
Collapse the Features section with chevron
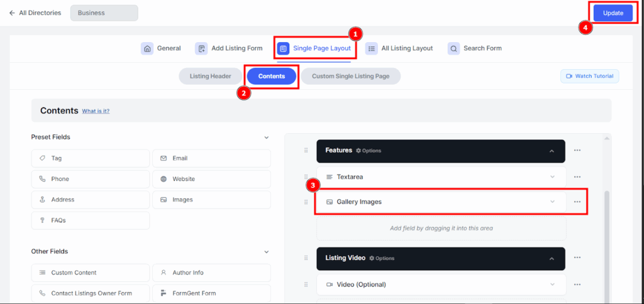click(x=552, y=151)
